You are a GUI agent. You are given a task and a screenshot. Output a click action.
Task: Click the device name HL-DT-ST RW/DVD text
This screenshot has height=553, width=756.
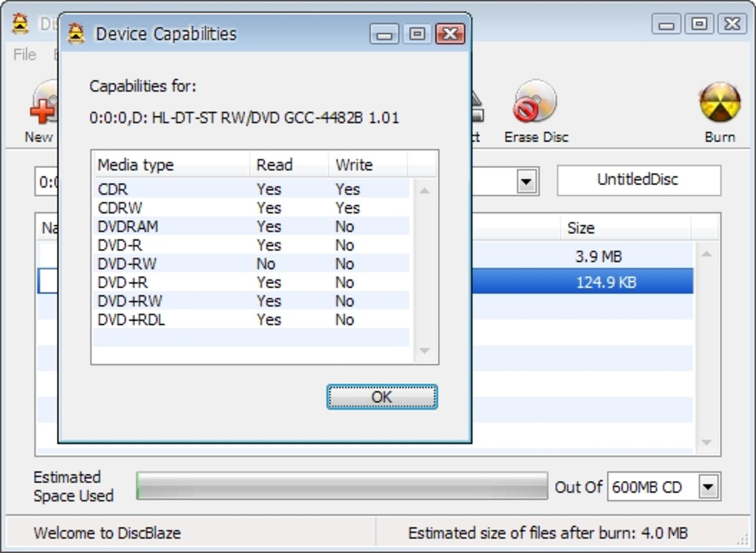point(244,118)
